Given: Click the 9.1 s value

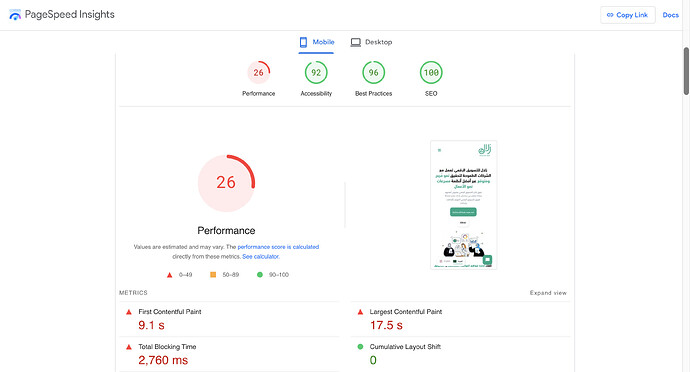Looking at the screenshot, I should tap(151, 325).
